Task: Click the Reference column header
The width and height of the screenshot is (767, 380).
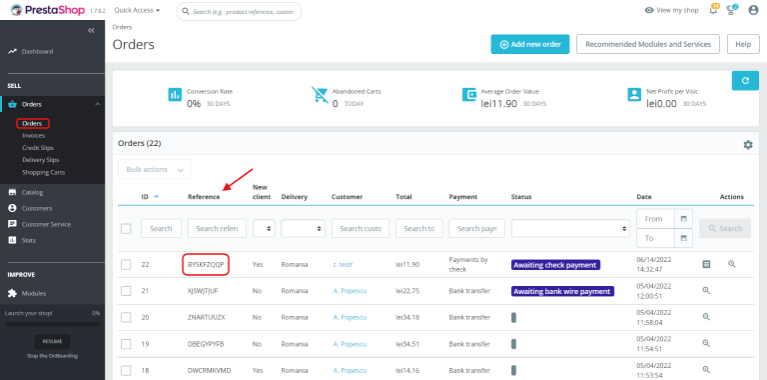Action: pos(204,197)
